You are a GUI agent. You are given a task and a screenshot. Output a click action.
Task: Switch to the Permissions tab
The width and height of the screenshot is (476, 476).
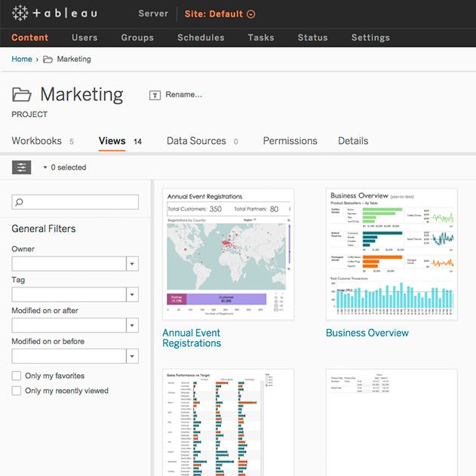(290, 141)
